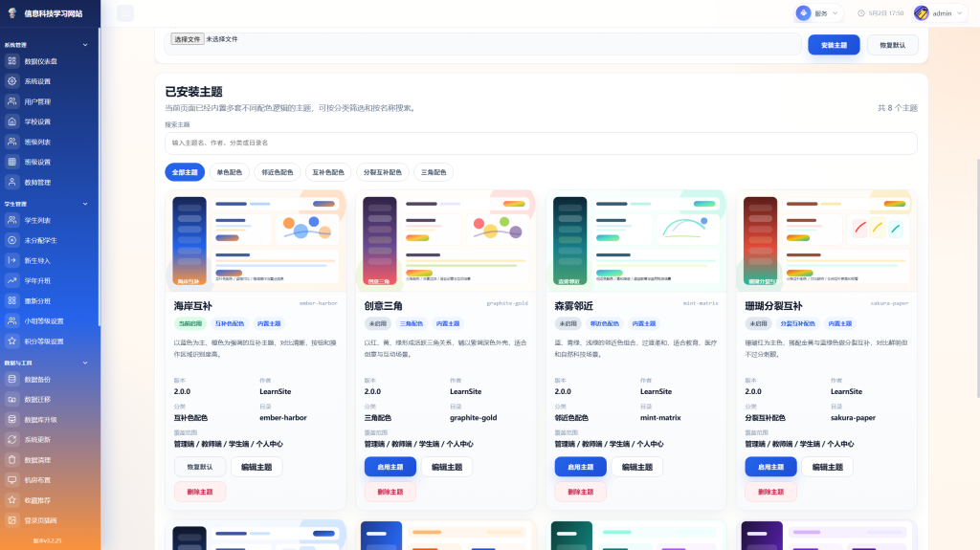
Task: Open 学年升班 trend icon
Action: [11, 280]
